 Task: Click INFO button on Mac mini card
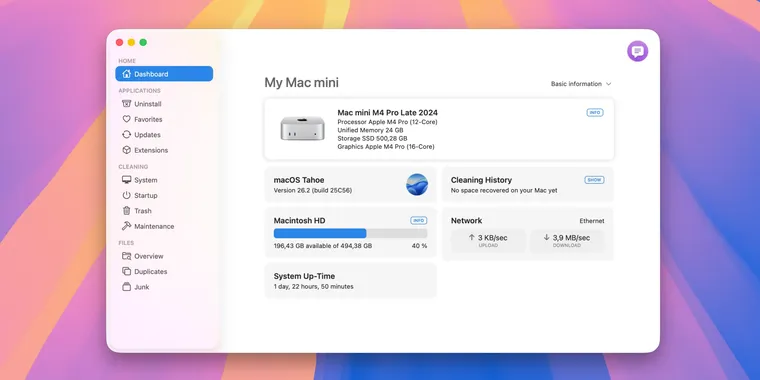[595, 112]
